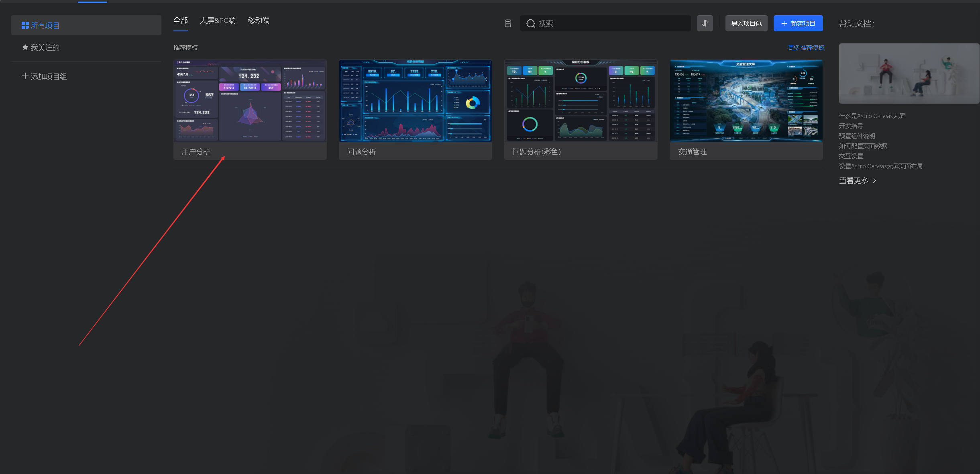This screenshot has width=980, height=474.
Task: Switch to the 移动端 tab
Action: 258,20
